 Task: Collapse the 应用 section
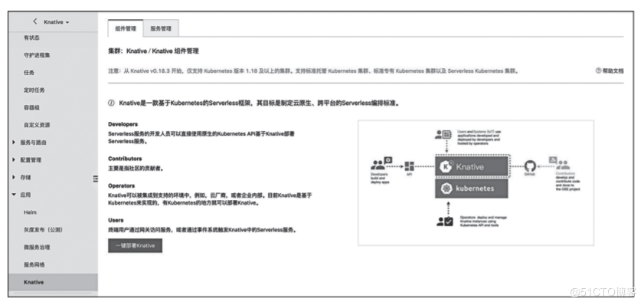click(21, 195)
